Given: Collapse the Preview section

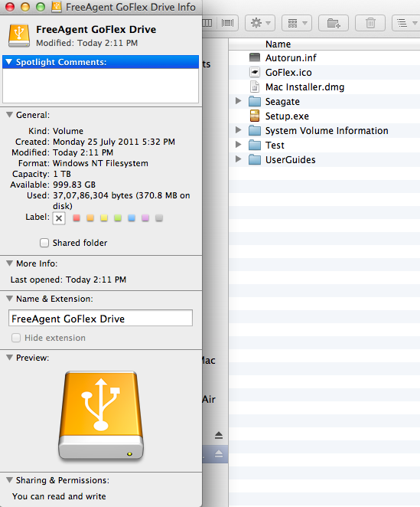Looking at the screenshot, I should pyautogui.click(x=9, y=358).
